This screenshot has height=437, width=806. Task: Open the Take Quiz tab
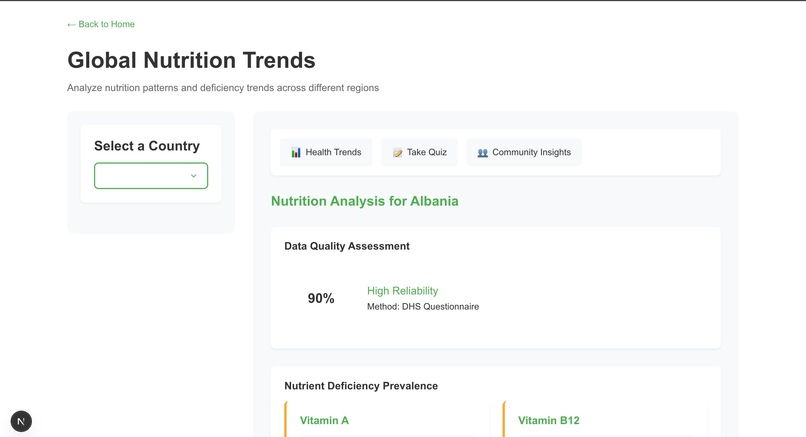click(x=419, y=152)
